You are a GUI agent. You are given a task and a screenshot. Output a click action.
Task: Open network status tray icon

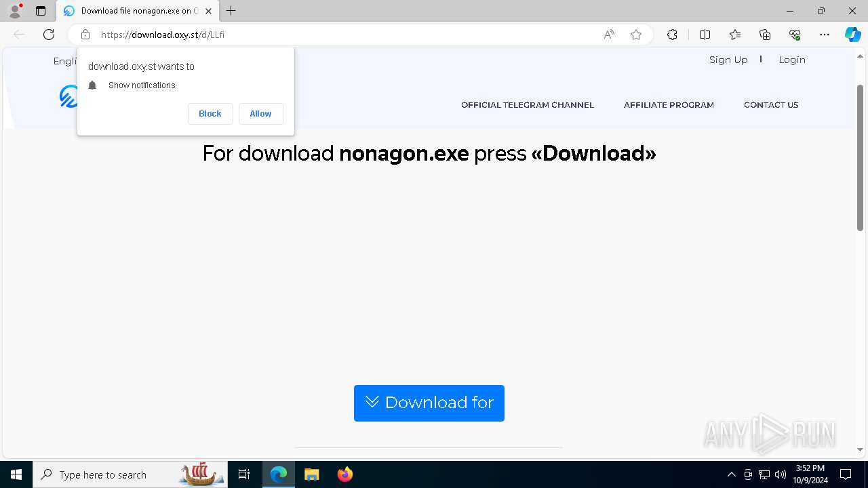tap(764, 474)
